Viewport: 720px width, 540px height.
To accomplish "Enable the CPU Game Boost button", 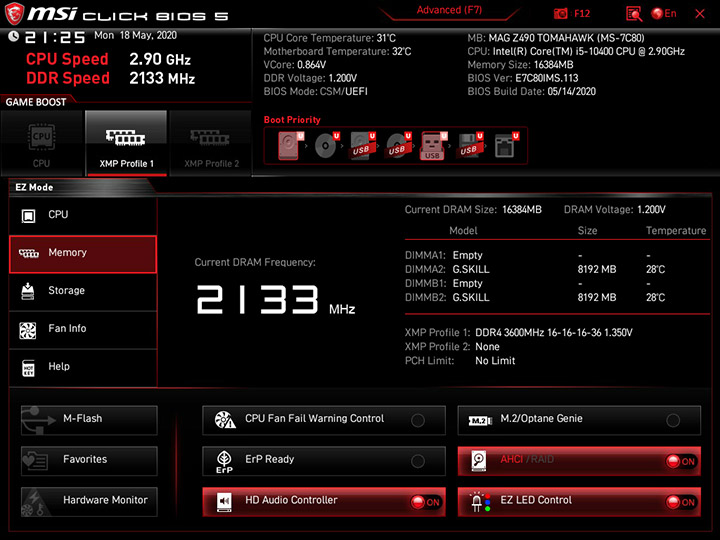I will (x=42, y=143).
